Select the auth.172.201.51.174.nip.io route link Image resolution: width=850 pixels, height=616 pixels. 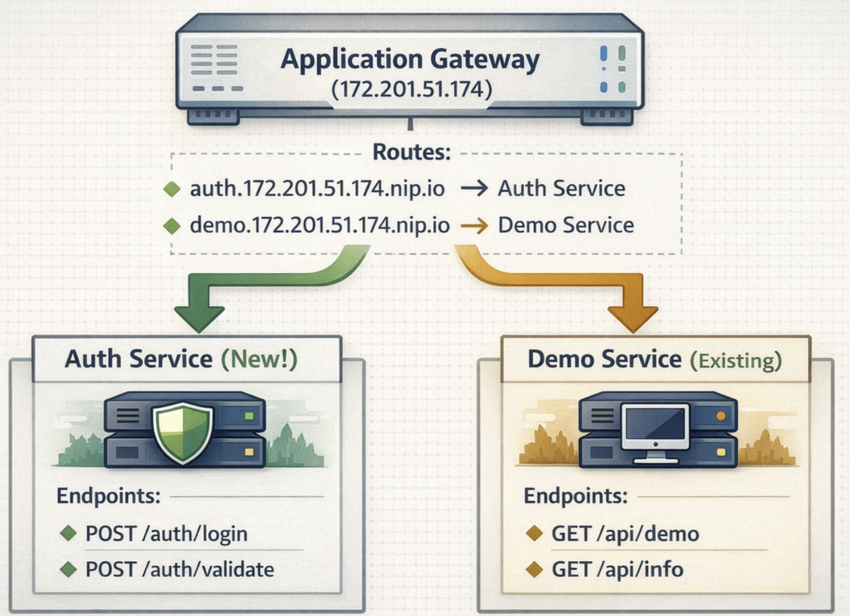pos(316,188)
